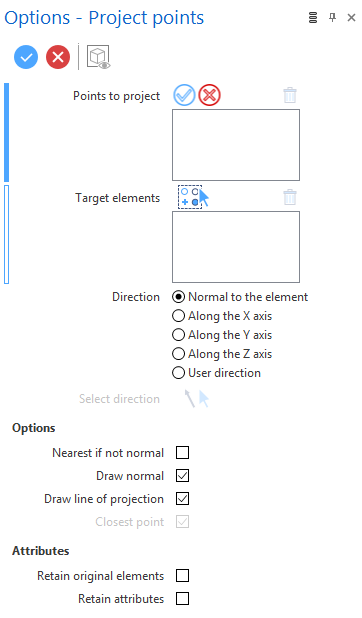Activate the Target elements selection tool

coord(193,197)
